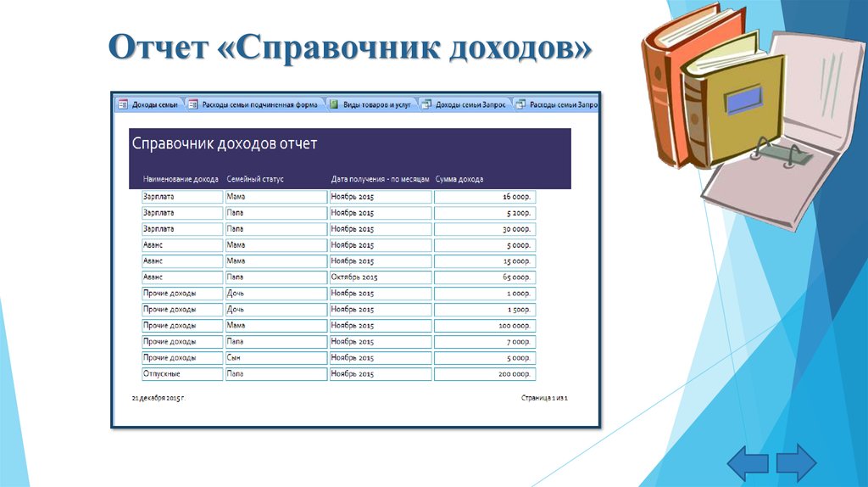Click the report date 21 декабря 2015 г.
This screenshot has height=487, width=868.
tap(159, 398)
